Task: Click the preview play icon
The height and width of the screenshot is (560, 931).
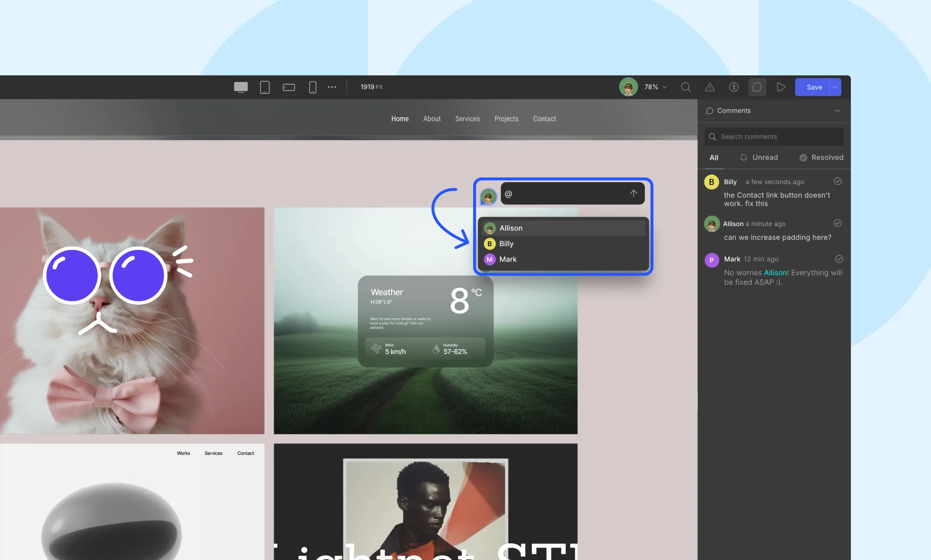Action: point(781,87)
